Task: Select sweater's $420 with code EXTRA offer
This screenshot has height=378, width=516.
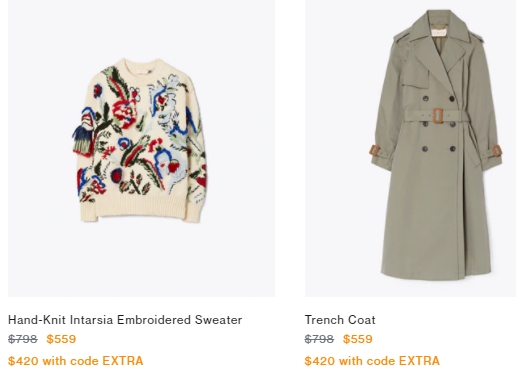Action: point(76,361)
